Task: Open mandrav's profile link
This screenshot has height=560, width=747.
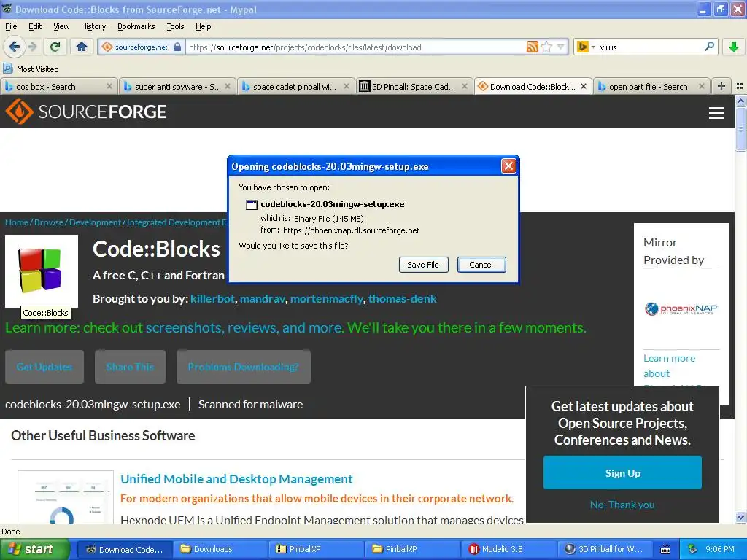Action: 263,298
